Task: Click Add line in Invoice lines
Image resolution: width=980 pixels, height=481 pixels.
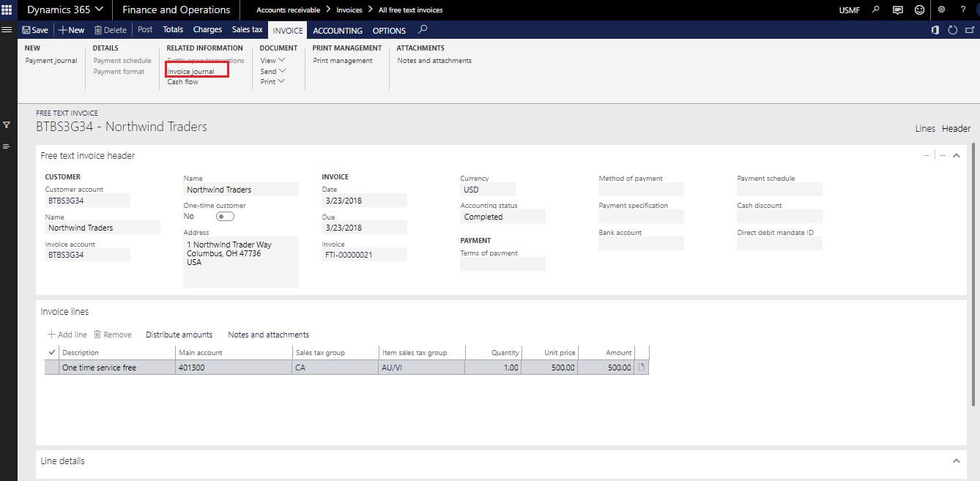Action: [x=67, y=335]
